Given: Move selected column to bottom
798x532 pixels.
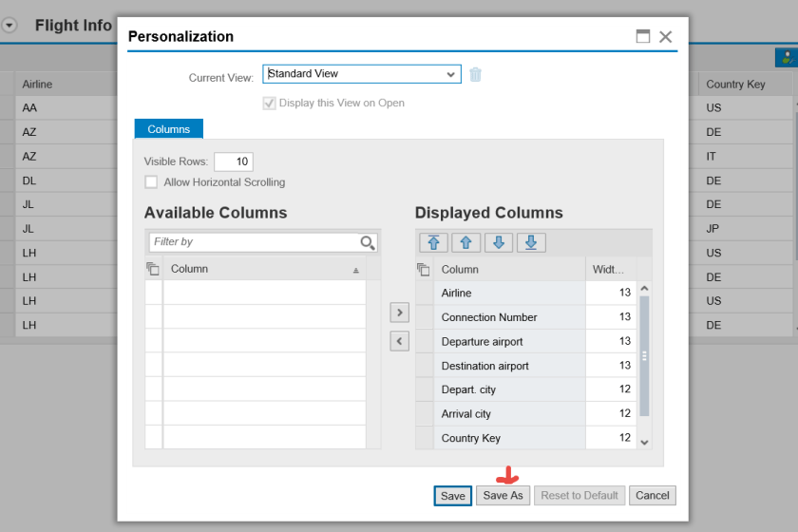Looking at the screenshot, I should point(531,242).
